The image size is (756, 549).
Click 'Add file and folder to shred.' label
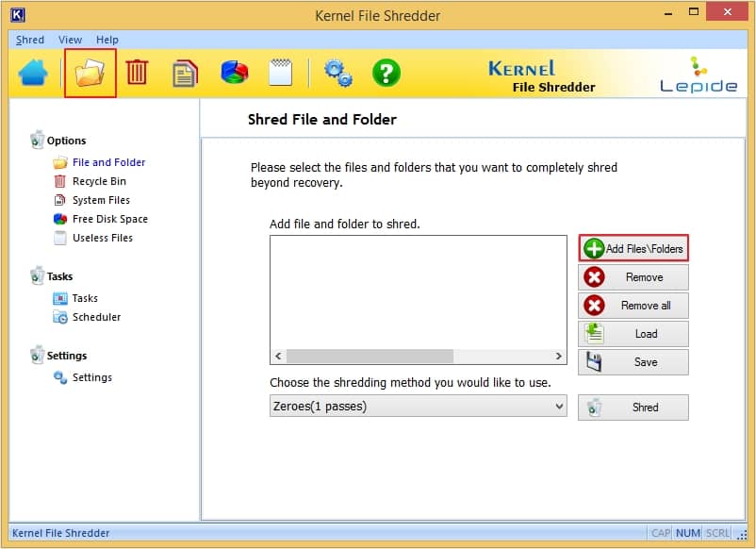tap(345, 224)
